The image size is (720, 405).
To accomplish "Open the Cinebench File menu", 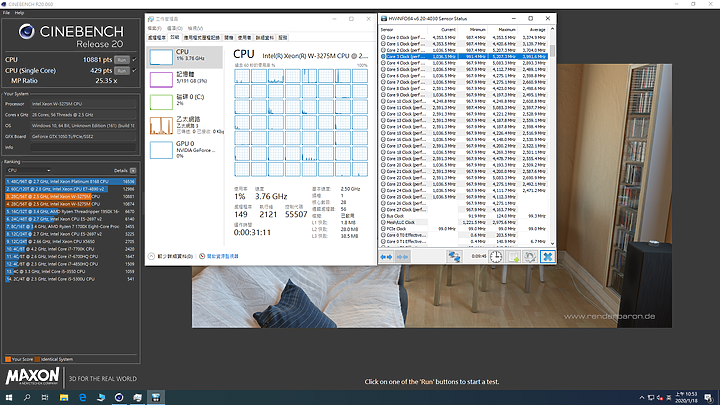I will click(x=6, y=13).
